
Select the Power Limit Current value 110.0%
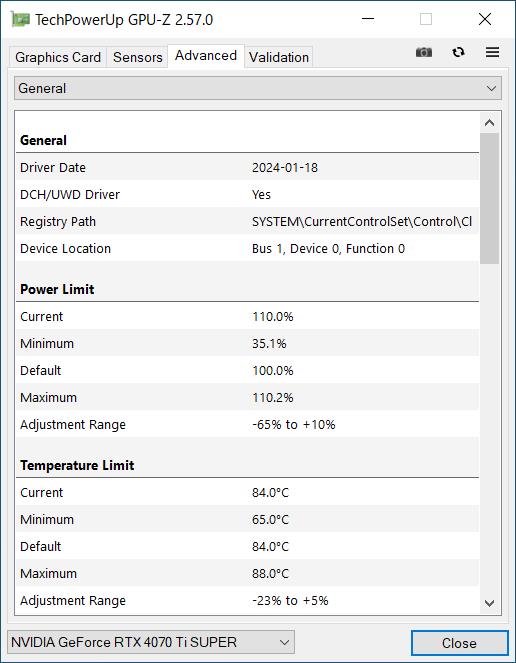(x=272, y=317)
